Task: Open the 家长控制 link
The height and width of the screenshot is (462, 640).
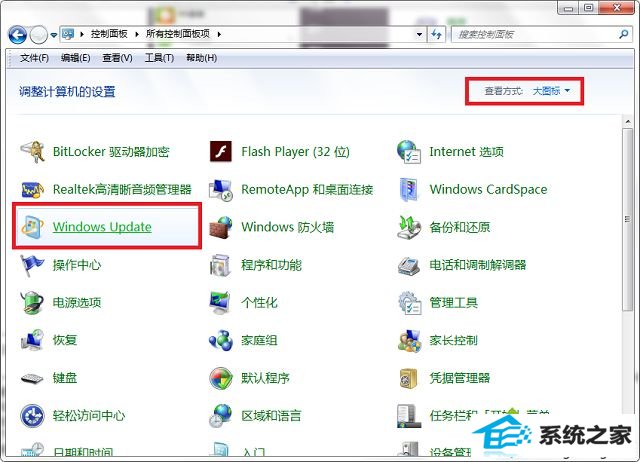Action: tap(453, 340)
